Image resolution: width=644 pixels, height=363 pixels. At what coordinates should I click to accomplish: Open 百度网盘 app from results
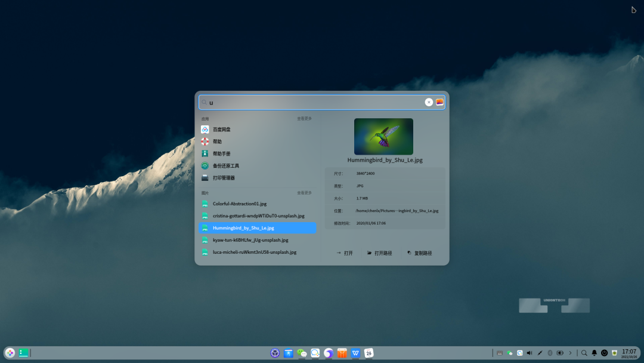tap(258, 129)
